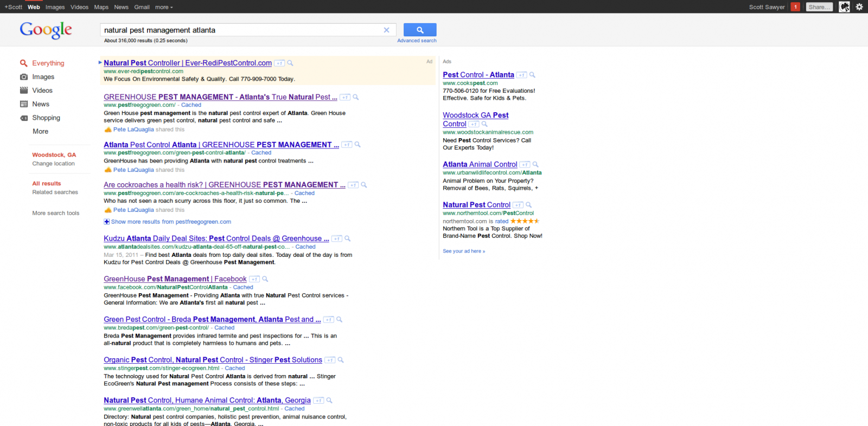This screenshot has width=868, height=426.
Task: +1 the Atlanta's True Natural Pest result
Action: coord(345,98)
